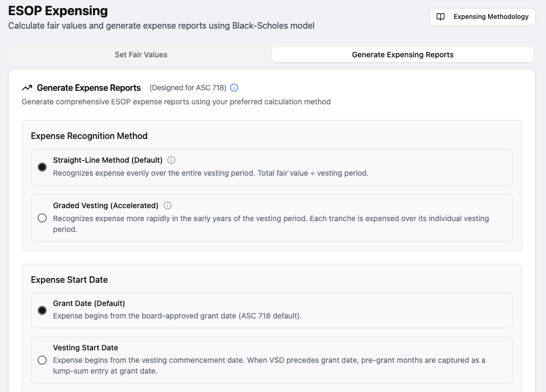Click the 'Straight-Line Method (Default)' label
This screenshot has height=392, width=546.
108,160
